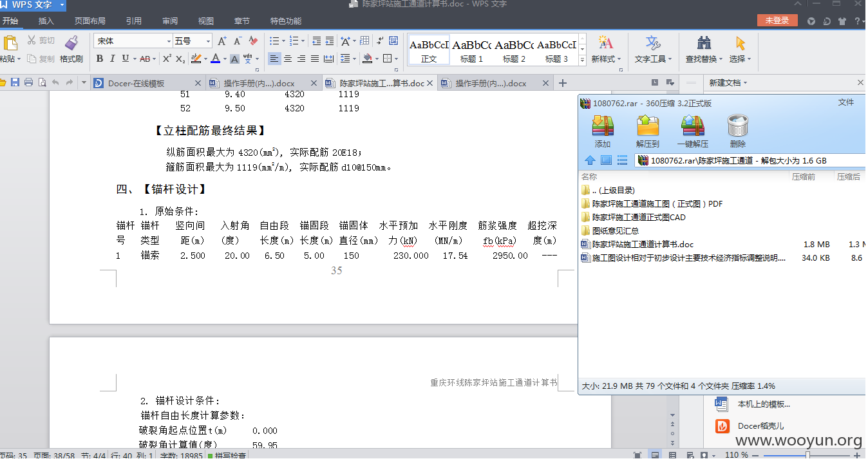This screenshot has width=868, height=459.
Task: Right-align the paragraph
Action: coord(301,59)
